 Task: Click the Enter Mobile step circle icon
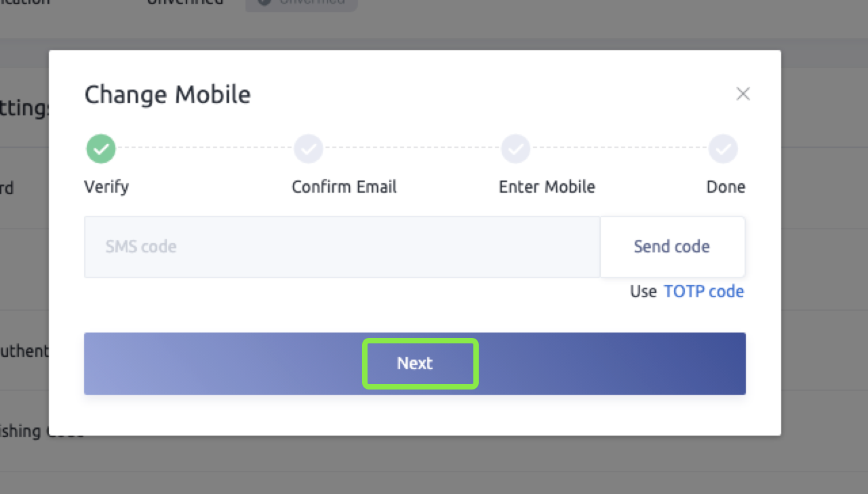(515, 149)
